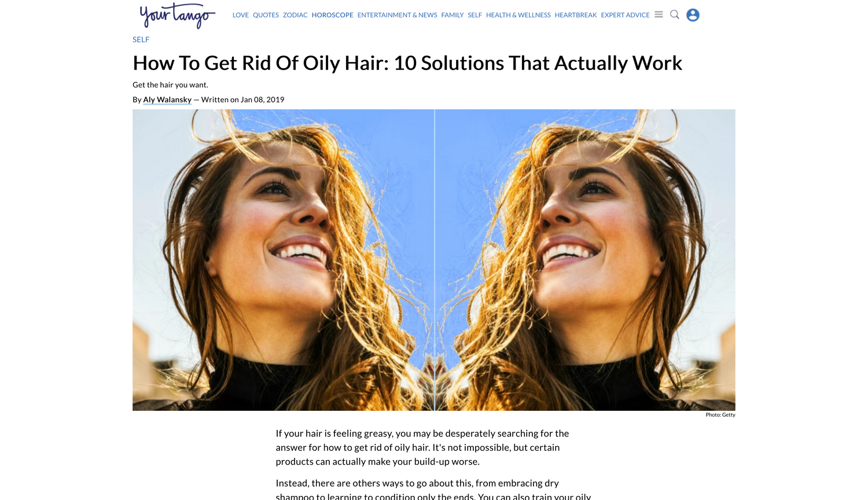The width and height of the screenshot is (868, 500).
Task: Open the user account profile icon
Action: (693, 15)
